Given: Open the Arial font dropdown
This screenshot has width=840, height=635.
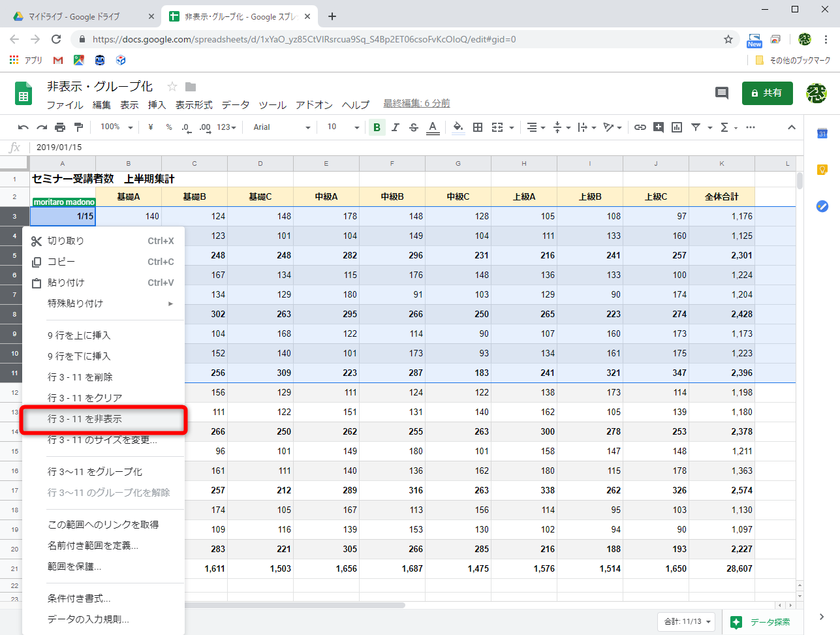Looking at the screenshot, I should [279, 127].
